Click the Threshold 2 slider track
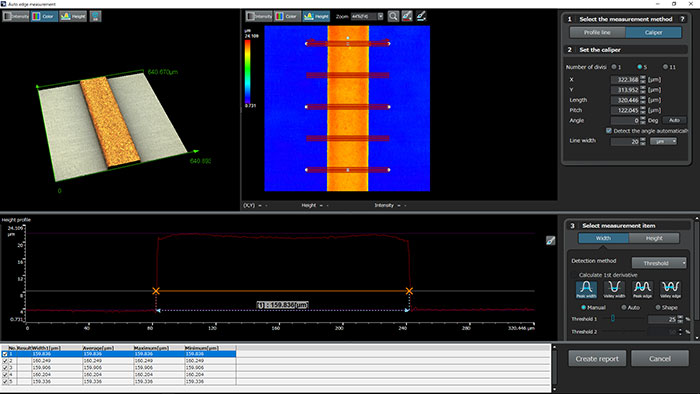Image resolution: width=700 pixels, height=394 pixels. click(625, 332)
